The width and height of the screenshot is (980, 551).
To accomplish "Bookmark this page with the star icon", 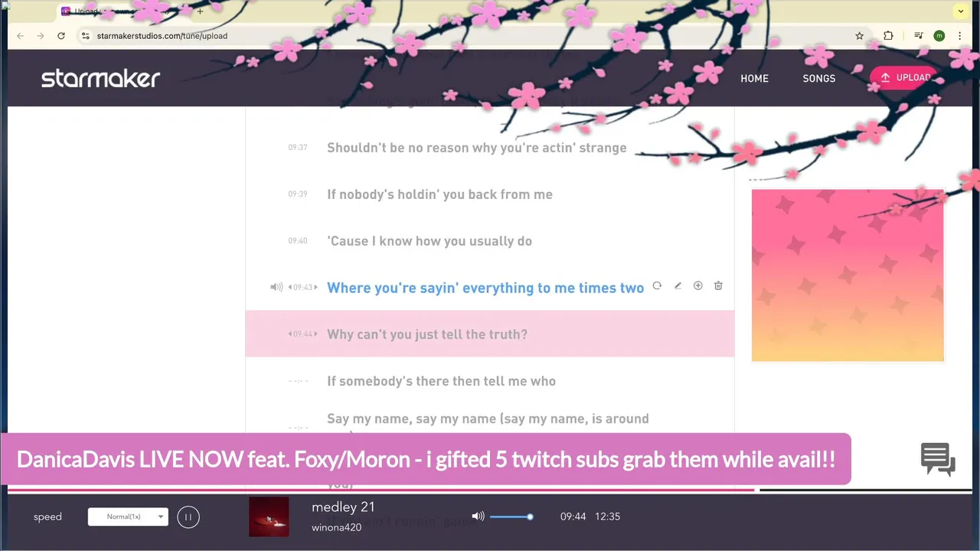I will (859, 36).
